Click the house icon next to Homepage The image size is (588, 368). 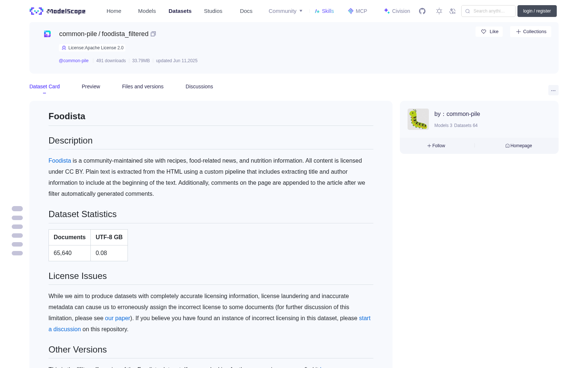pos(508,146)
